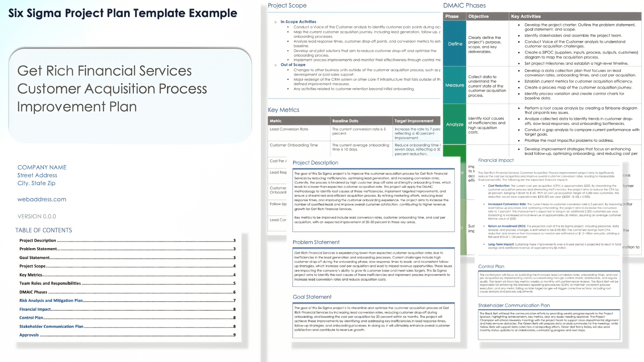This screenshot has height=362, width=644.
Task: Click the Out of Scope subheading
Action: pyautogui.click(x=293, y=65)
